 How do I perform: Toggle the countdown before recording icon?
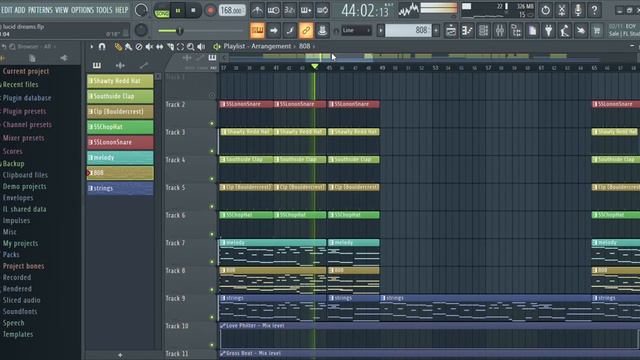289,10
